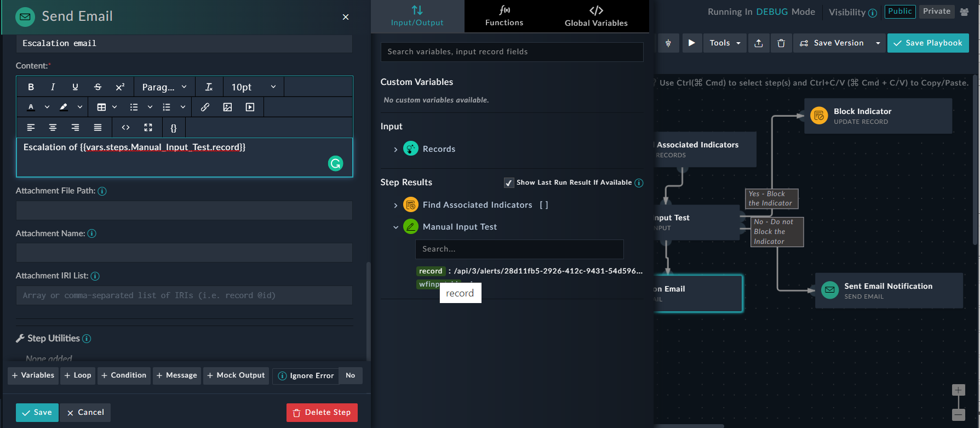
Task: Toggle Ignore Error No switch
Action: tap(350, 375)
